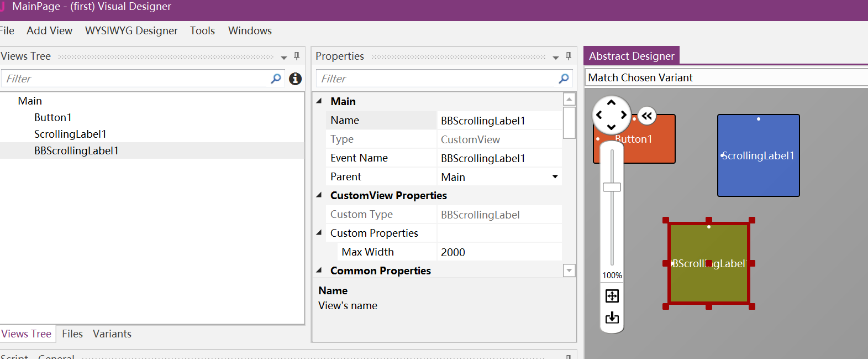Viewport: 868px width, 359px height.
Task: Click the search icon in Properties filter
Action: (564, 79)
